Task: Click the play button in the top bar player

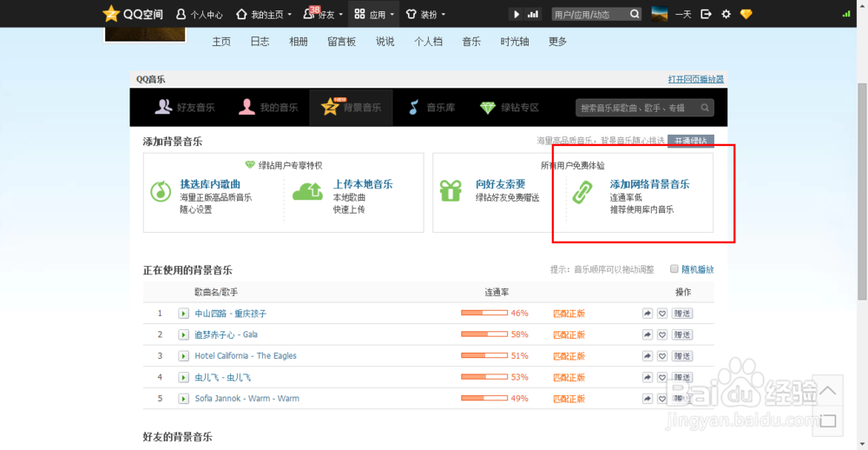Action: point(516,15)
